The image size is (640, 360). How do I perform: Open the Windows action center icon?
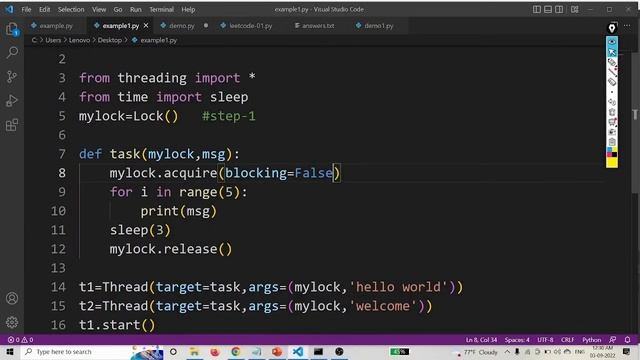(627, 351)
